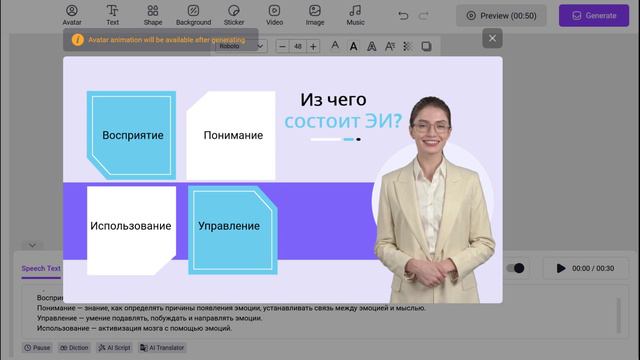This screenshot has width=640, height=360.
Task: Click the 'состоит ЭИ?' blue heading
Action: tap(343, 121)
